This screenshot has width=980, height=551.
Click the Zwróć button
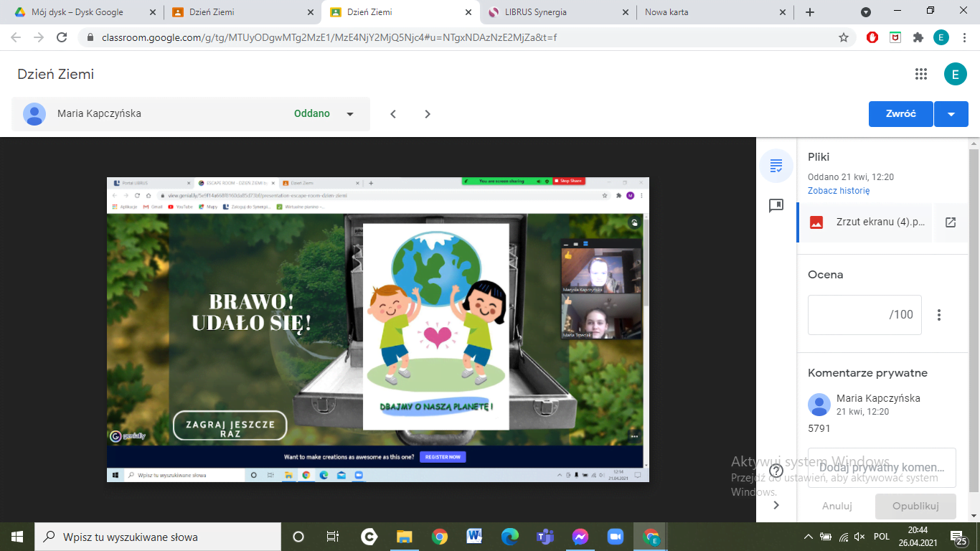[x=900, y=114]
